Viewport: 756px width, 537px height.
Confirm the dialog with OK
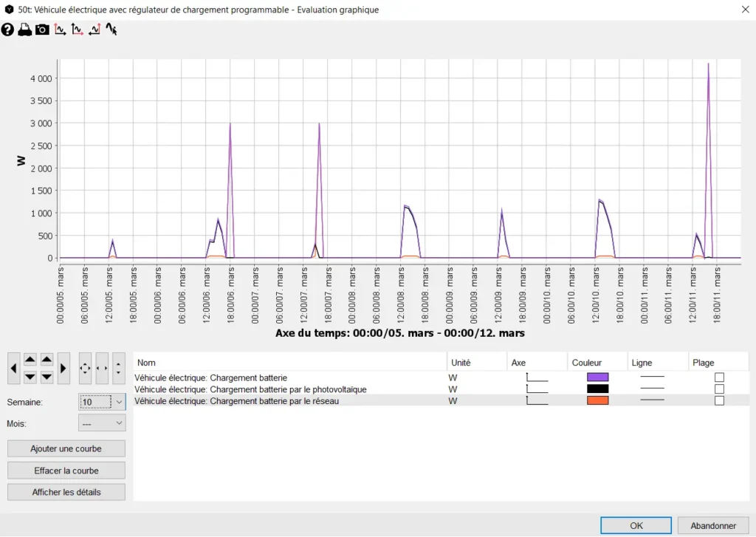(636, 525)
